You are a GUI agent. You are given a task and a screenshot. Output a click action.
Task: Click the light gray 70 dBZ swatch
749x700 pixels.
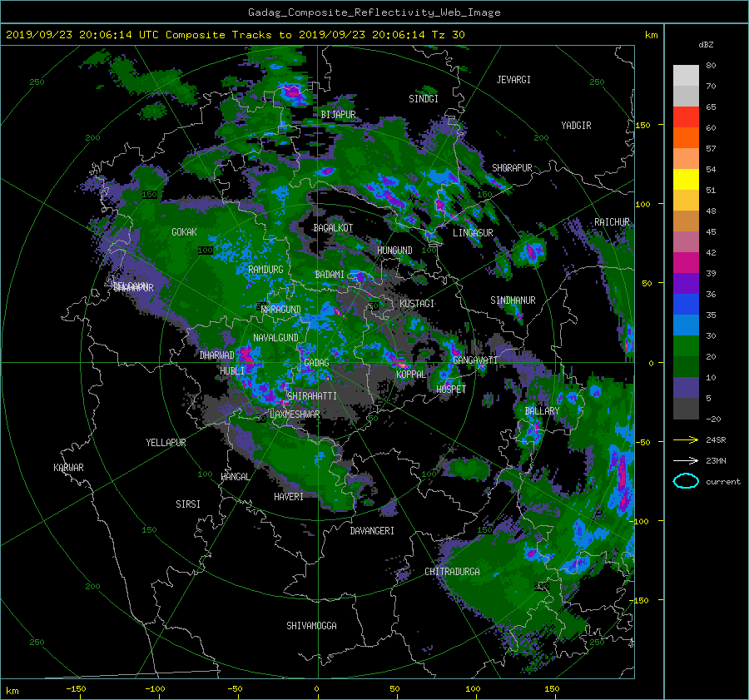[x=686, y=76]
